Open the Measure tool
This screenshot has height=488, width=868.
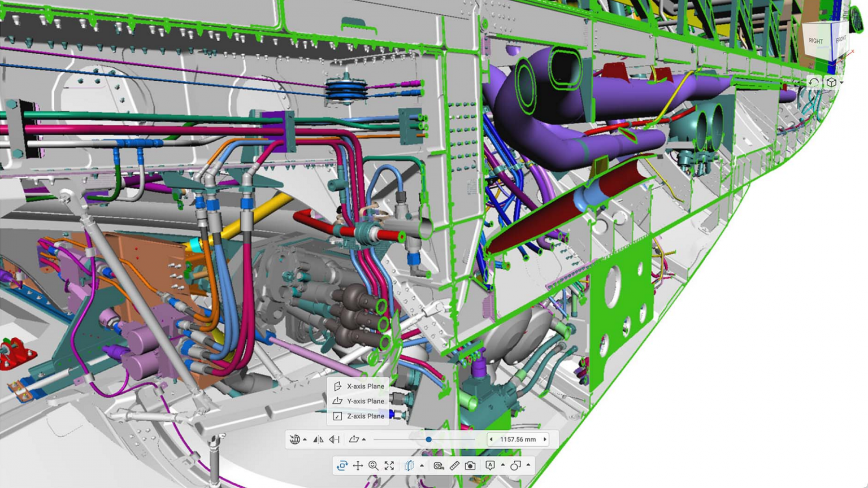(x=439, y=465)
